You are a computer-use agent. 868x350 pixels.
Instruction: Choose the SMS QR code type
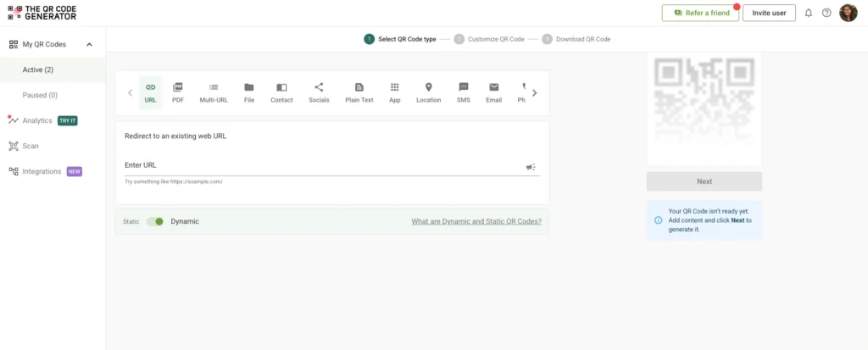click(463, 92)
